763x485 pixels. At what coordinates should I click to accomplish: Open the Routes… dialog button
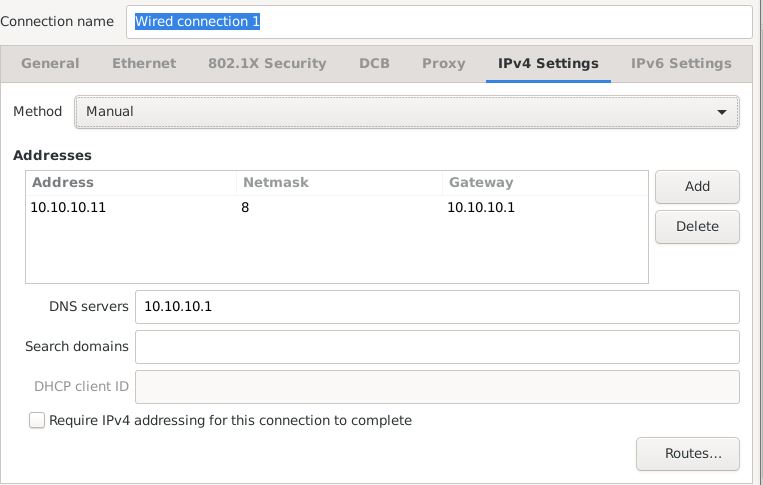688,454
